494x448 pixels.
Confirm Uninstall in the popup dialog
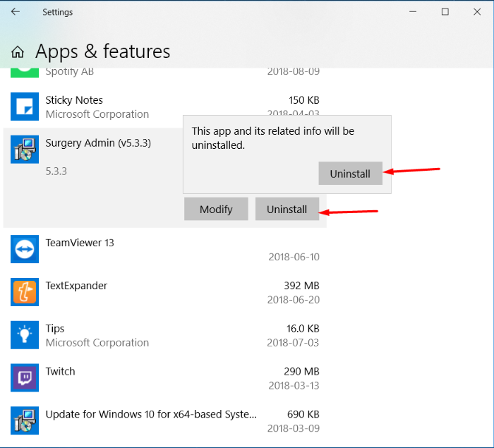coord(350,174)
